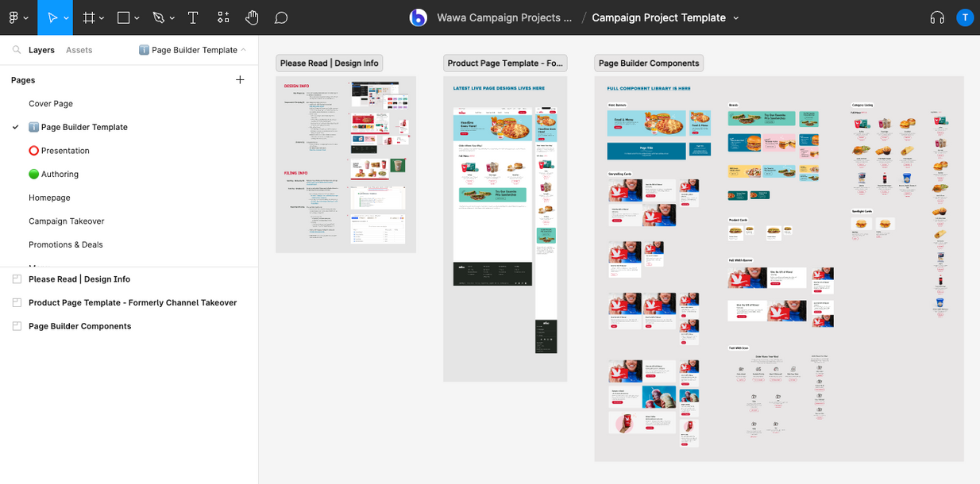
Task: Open the Figma main menu icon
Action: click(x=14, y=17)
